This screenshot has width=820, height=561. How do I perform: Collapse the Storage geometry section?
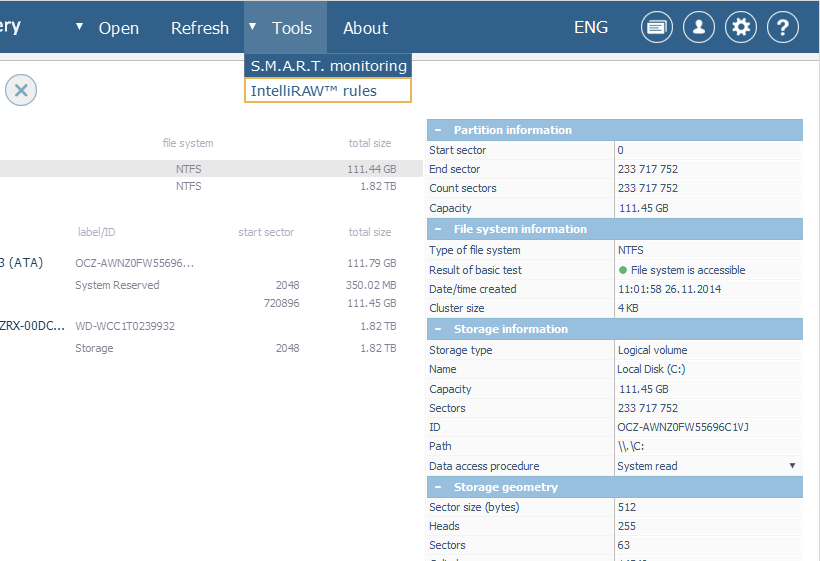click(438, 487)
